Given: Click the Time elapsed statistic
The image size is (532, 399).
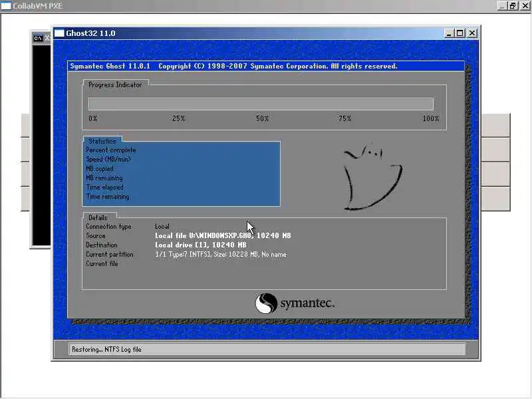Looking at the screenshot, I should pos(104,188).
